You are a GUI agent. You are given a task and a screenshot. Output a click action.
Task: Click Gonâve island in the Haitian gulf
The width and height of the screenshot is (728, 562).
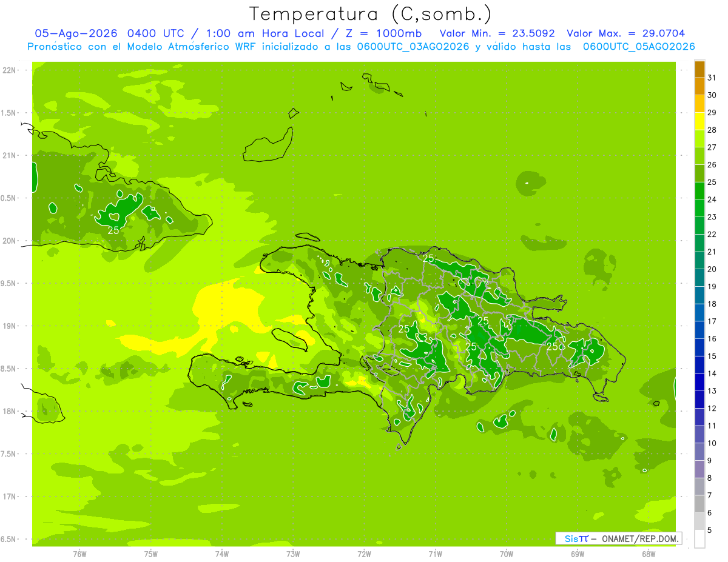click(294, 340)
